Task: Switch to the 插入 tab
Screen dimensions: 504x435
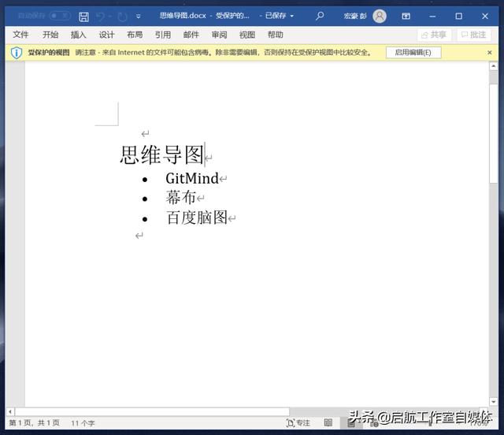Action: 79,35
